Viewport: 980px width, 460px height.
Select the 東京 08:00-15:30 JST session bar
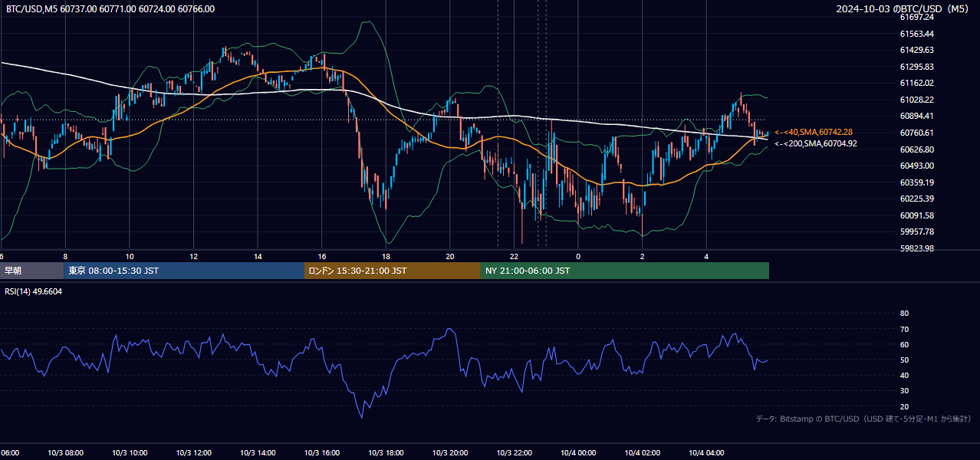(x=184, y=271)
